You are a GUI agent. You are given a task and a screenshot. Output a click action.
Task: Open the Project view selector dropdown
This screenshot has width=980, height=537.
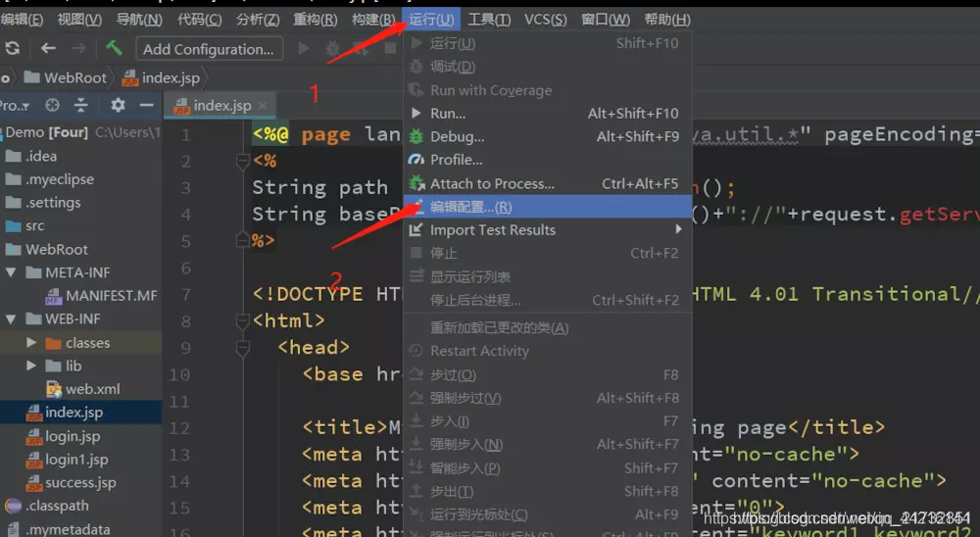pyautogui.click(x=15, y=105)
